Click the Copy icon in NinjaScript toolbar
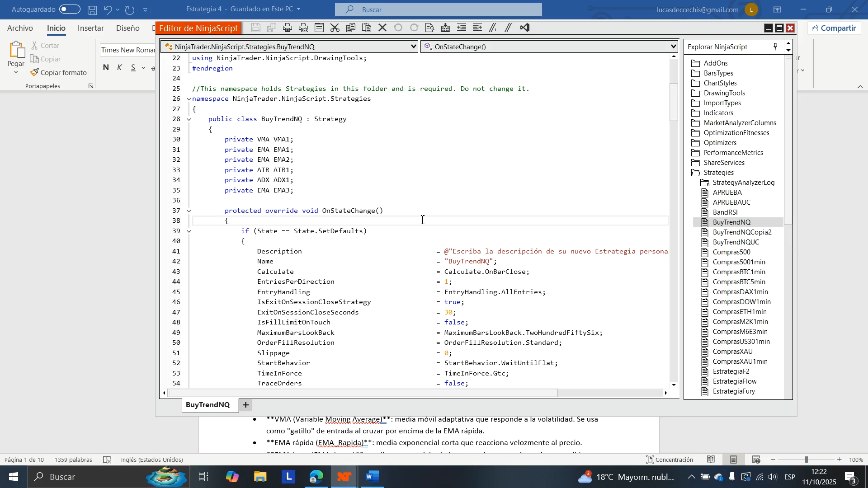868x488 pixels. point(351,28)
